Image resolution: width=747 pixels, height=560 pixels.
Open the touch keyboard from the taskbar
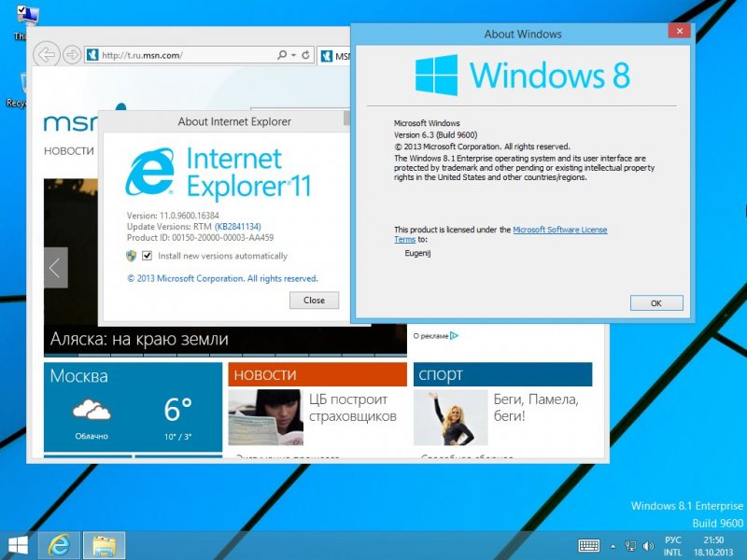pyautogui.click(x=589, y=546)
